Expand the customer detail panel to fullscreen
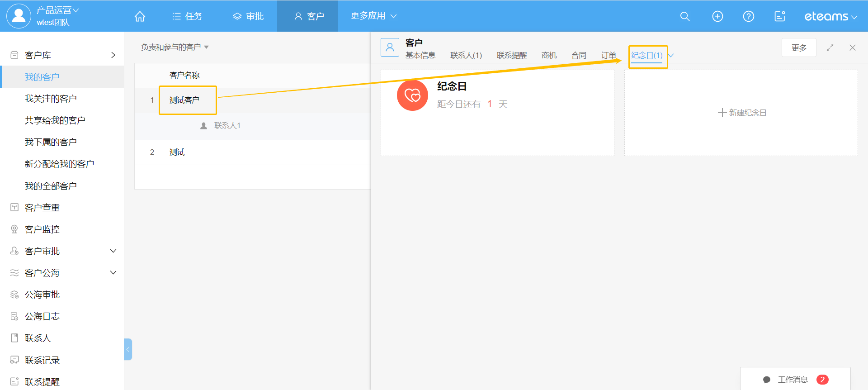Image resolution: width=868 pixels, height=390 pixels. (830, 48)
